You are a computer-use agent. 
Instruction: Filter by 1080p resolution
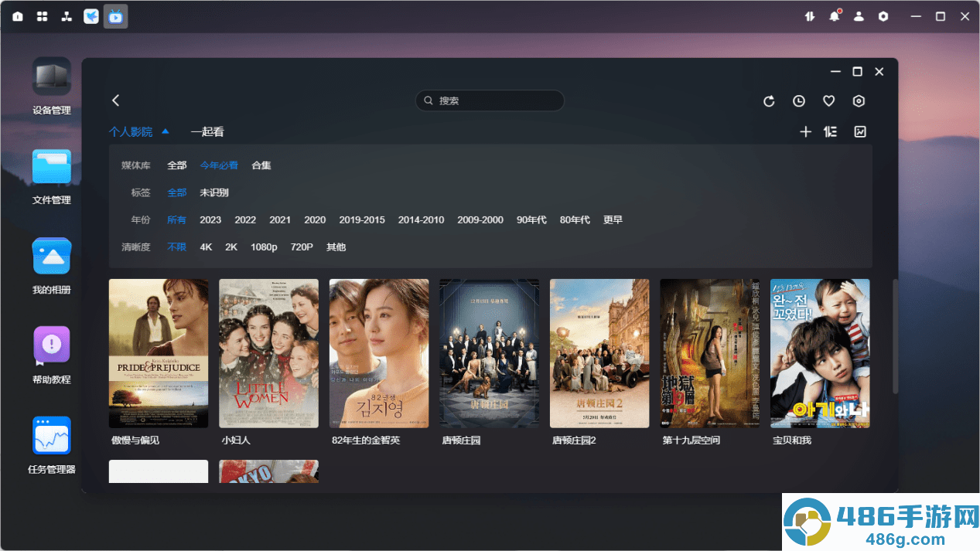click(264, 247)
